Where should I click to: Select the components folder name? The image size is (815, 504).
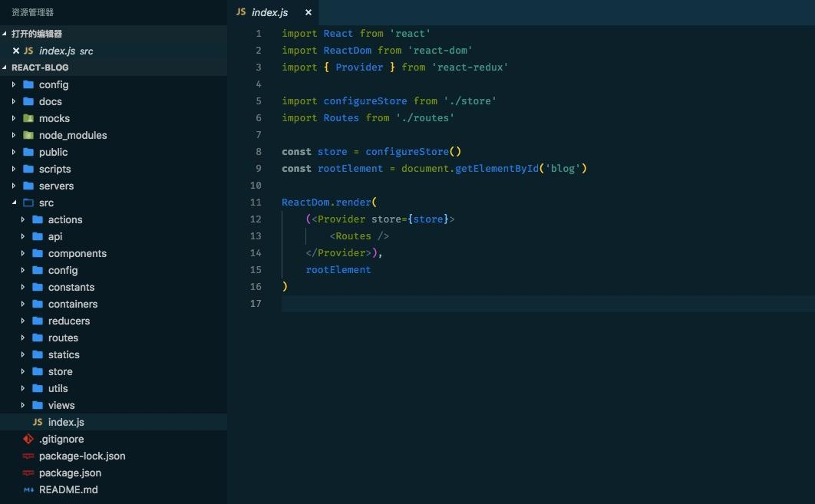(78, 254)
